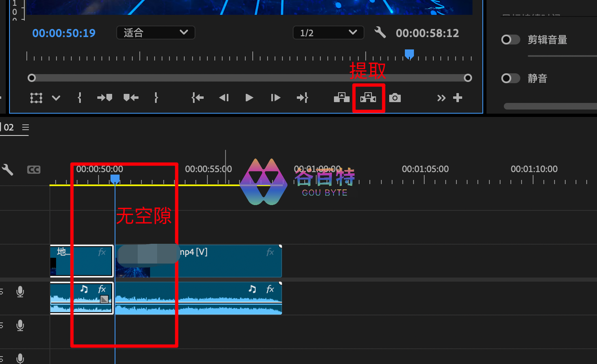Open the 1/2 playback resolution dropdown
Viewport: 597px width, 364px height.
pos(328,33)
